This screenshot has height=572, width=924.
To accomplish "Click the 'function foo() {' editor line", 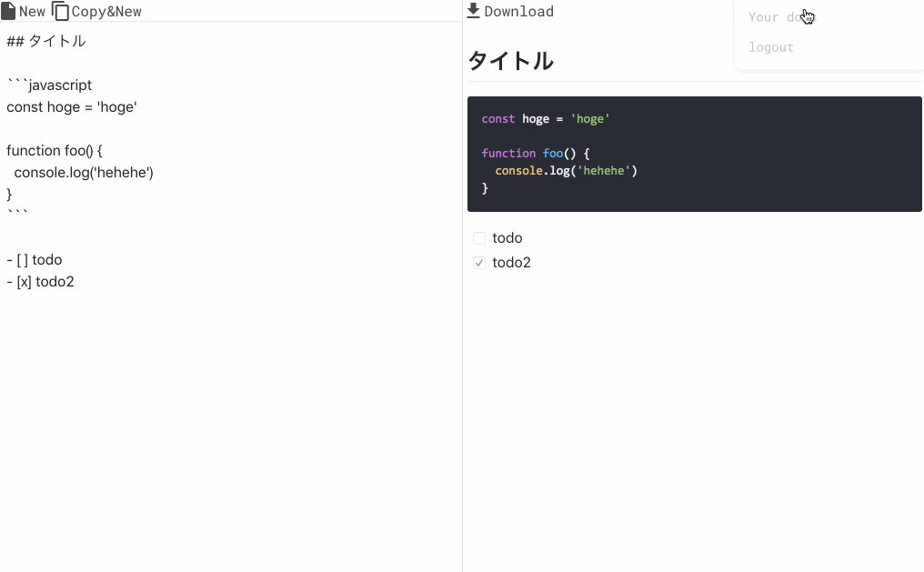I will coord(55,150).
